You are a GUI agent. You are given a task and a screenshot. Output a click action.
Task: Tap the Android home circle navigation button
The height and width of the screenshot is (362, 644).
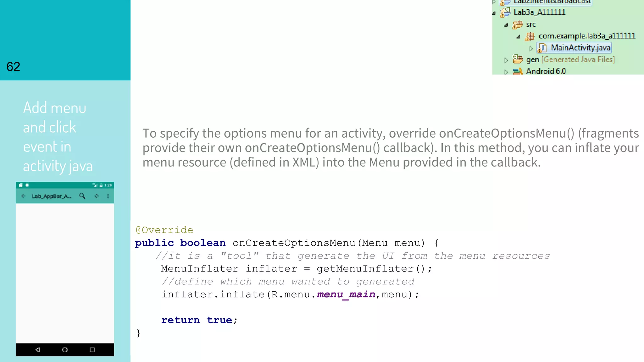click(65, 350)
